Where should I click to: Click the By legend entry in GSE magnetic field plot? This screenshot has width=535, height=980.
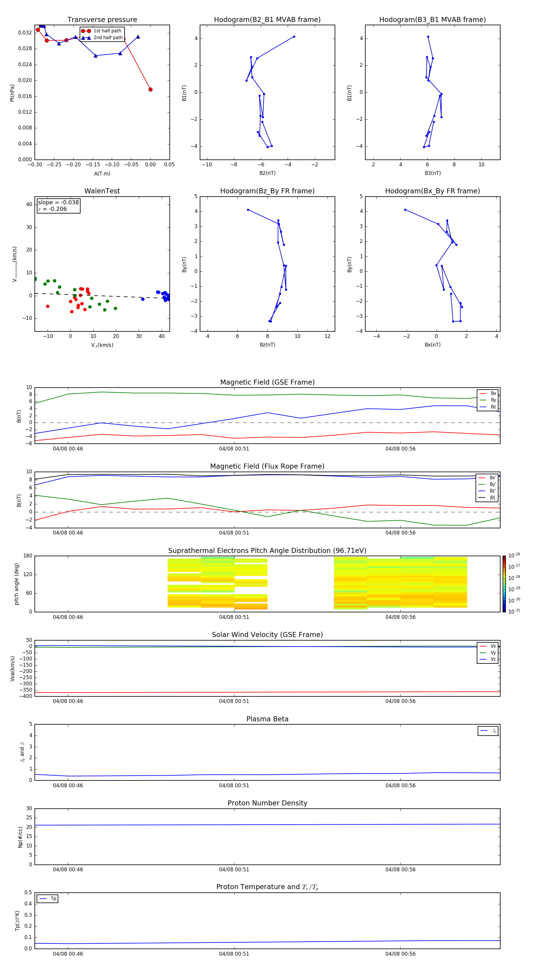488,400
